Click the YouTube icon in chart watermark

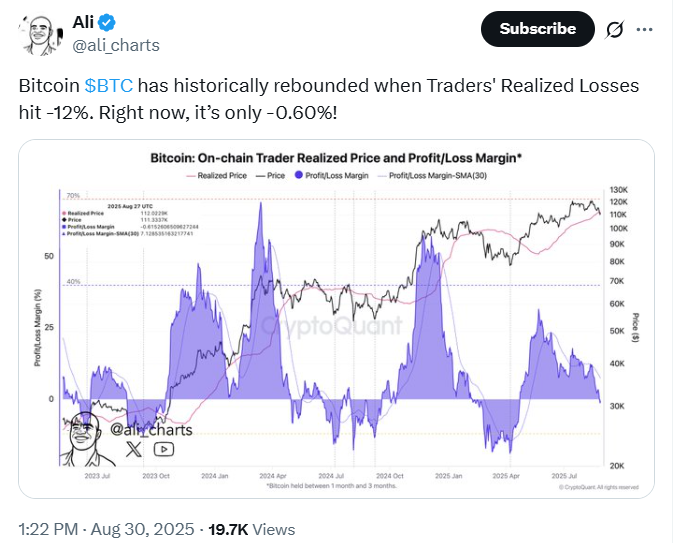pos(164,449)
